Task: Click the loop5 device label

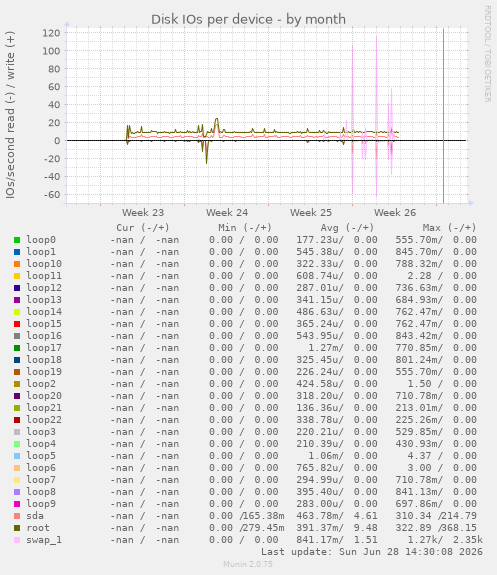Action: click(x=41, y=456)
